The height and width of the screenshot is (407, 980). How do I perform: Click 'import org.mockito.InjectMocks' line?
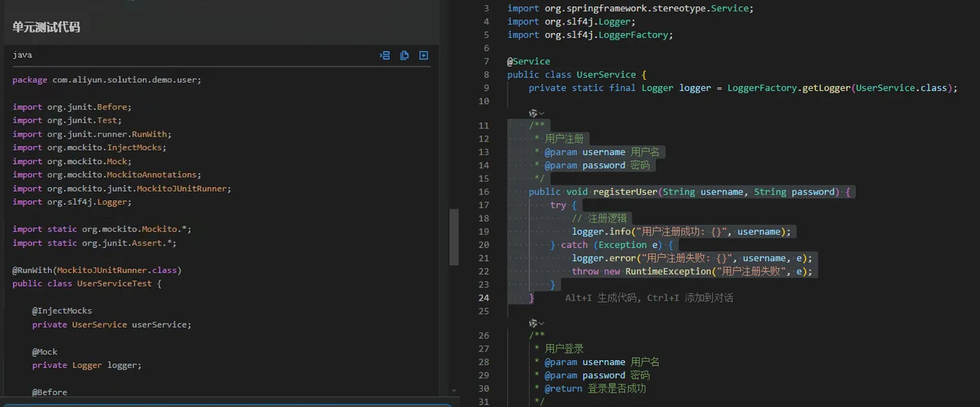click(90, 148)
